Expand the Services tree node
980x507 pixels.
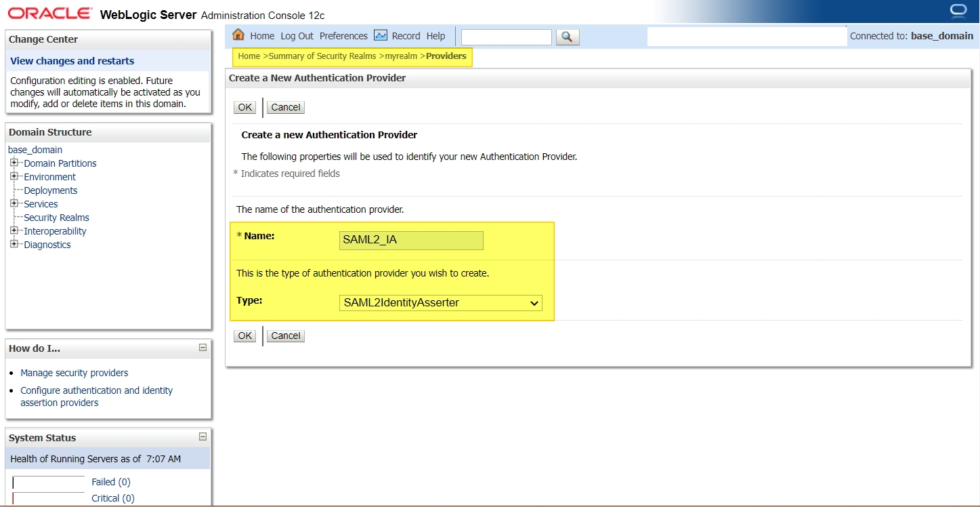pos(14,203)
